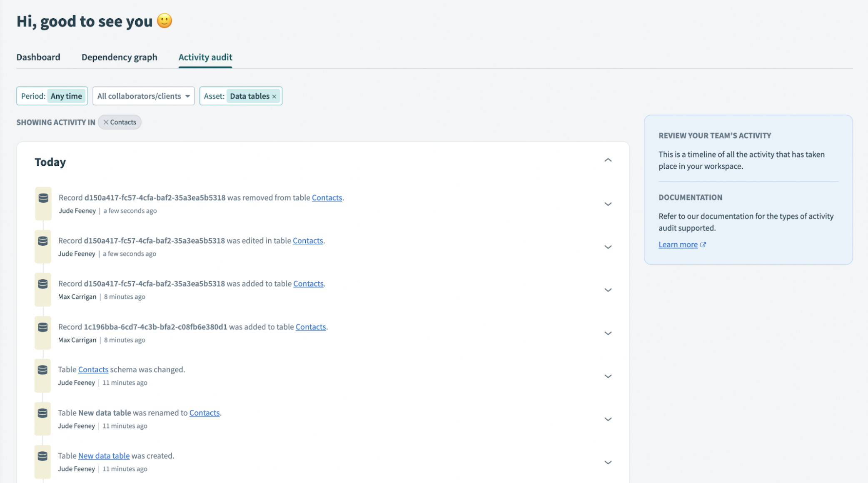The image size is (868, 483).
Task: Remove the Contacts filter tag
Action: [106, 122]
